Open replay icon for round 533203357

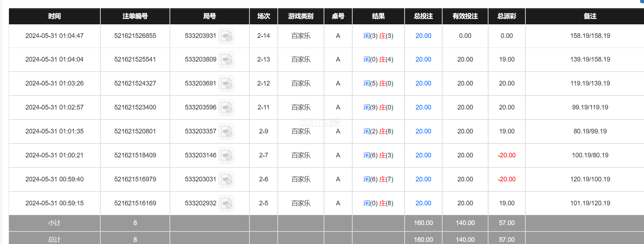pos(226,132)
